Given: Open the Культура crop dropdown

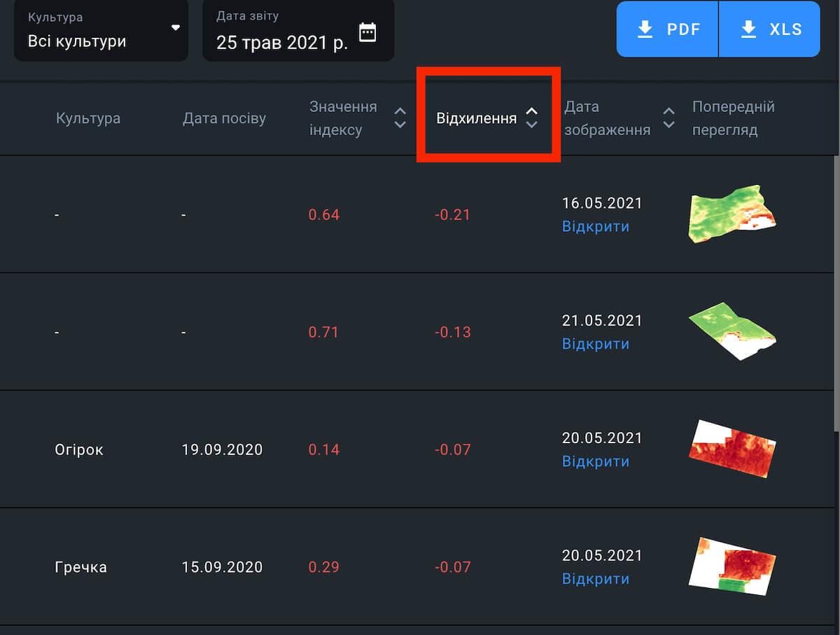Looking at the screenshot, I should pos(101,30).
